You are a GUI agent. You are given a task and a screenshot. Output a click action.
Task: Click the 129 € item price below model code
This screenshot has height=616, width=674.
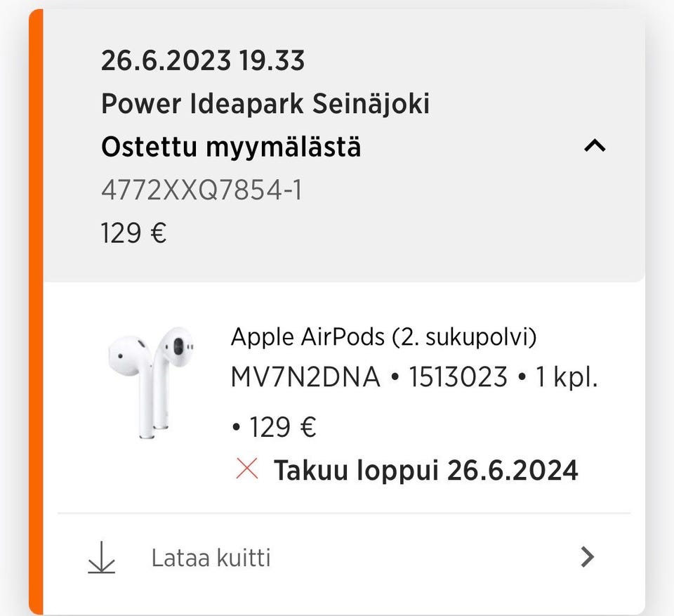[x=282, y=426]
